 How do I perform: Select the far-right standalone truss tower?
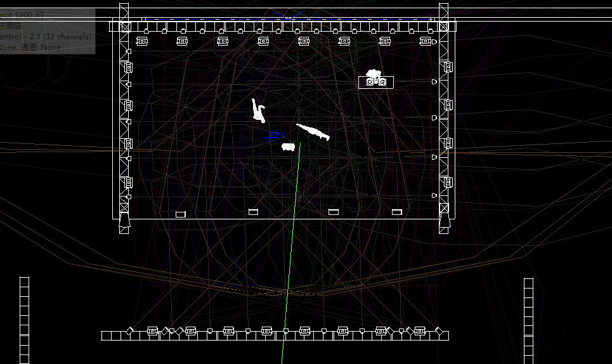point(528,319)
